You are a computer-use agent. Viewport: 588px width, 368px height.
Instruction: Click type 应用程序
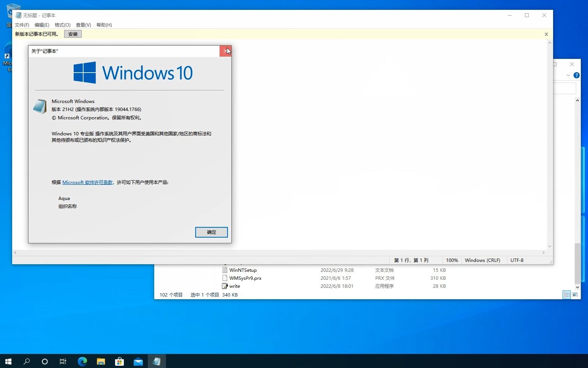pos(384,286)
